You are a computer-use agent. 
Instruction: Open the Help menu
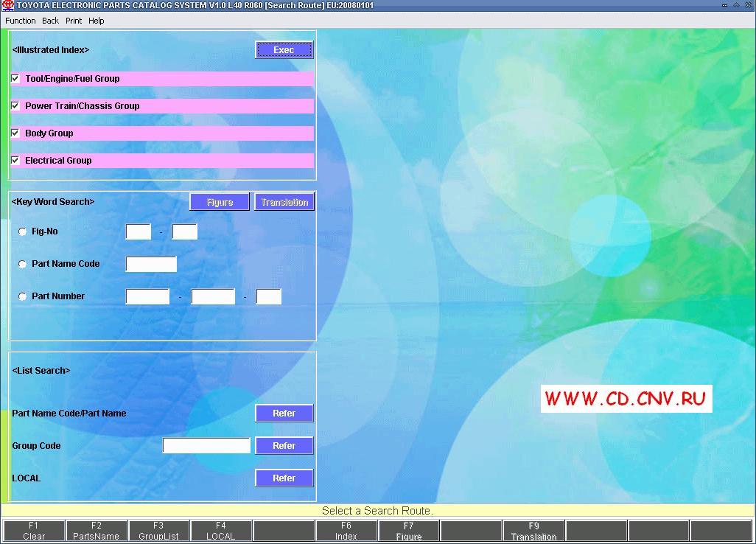click(96, 21)
